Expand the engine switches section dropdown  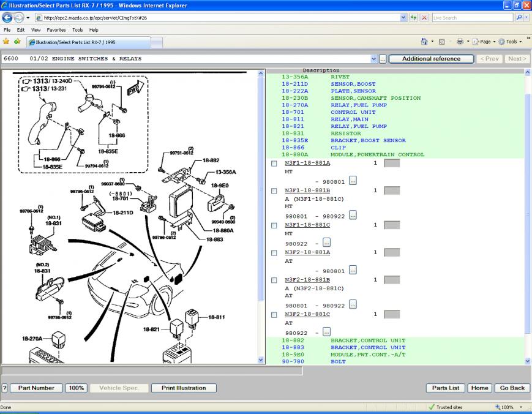click(x=374, y=59)
